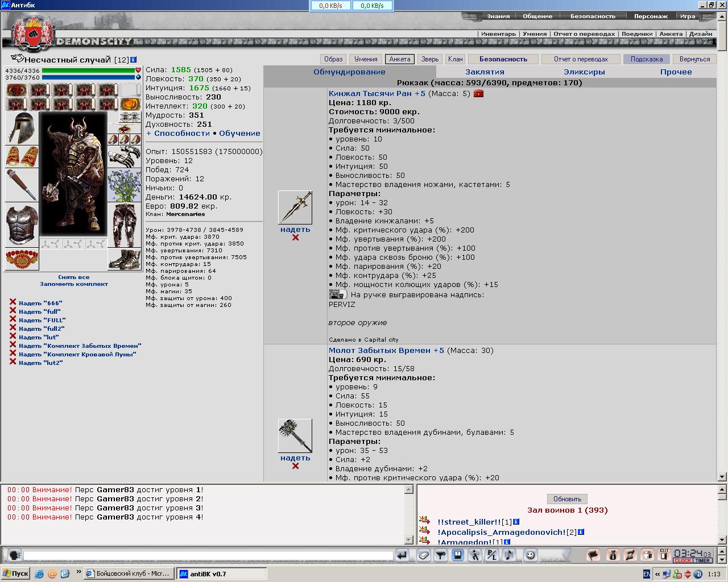
Task: Click the Способности link
Action: (x=182, y=133)
